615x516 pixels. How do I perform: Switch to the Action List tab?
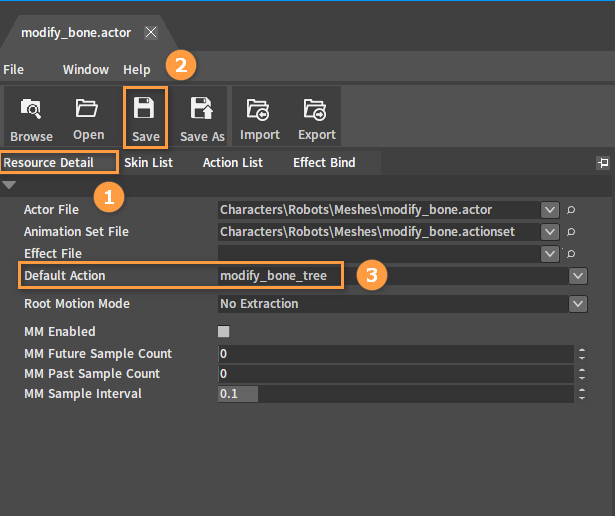[233, 163]
